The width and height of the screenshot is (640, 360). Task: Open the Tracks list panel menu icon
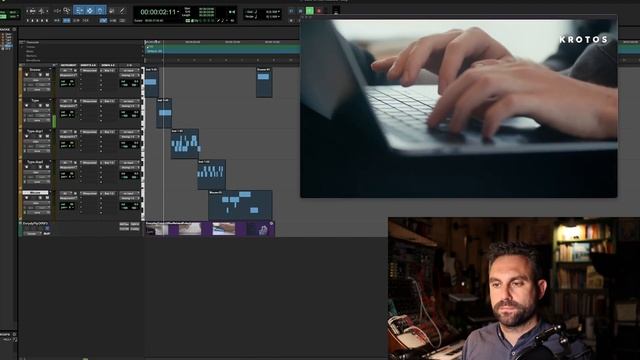14,29
